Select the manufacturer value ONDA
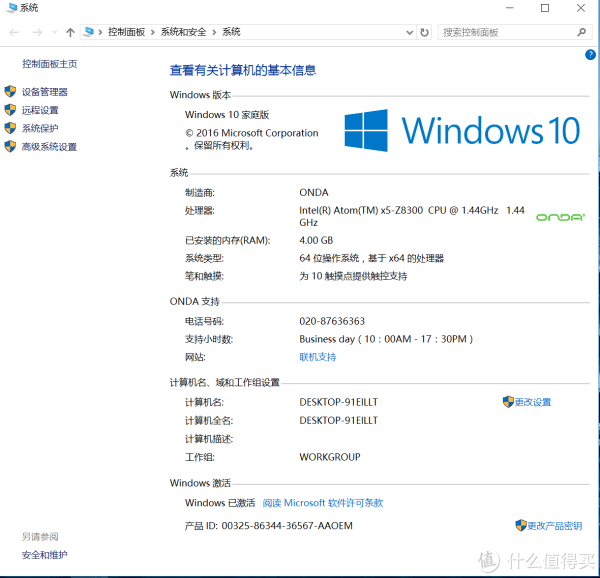Viewport: 600px width, 578px height. coord(314,192)
